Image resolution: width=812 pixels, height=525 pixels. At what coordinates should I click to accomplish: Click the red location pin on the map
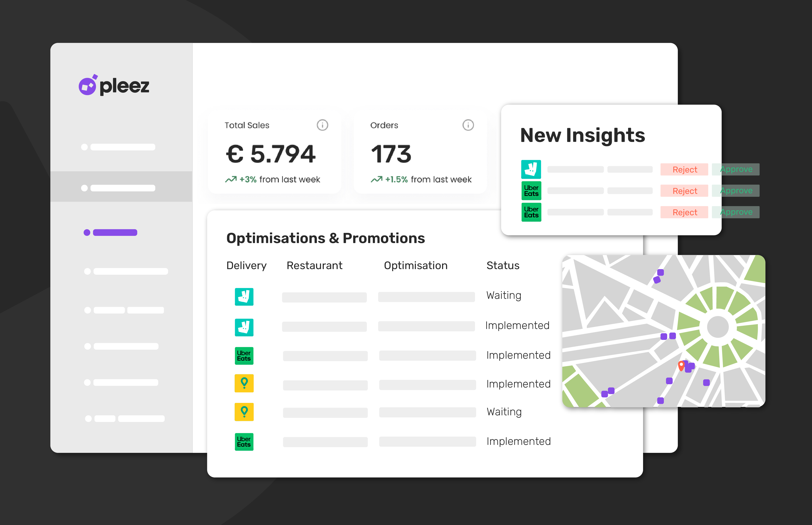(681, 366)
